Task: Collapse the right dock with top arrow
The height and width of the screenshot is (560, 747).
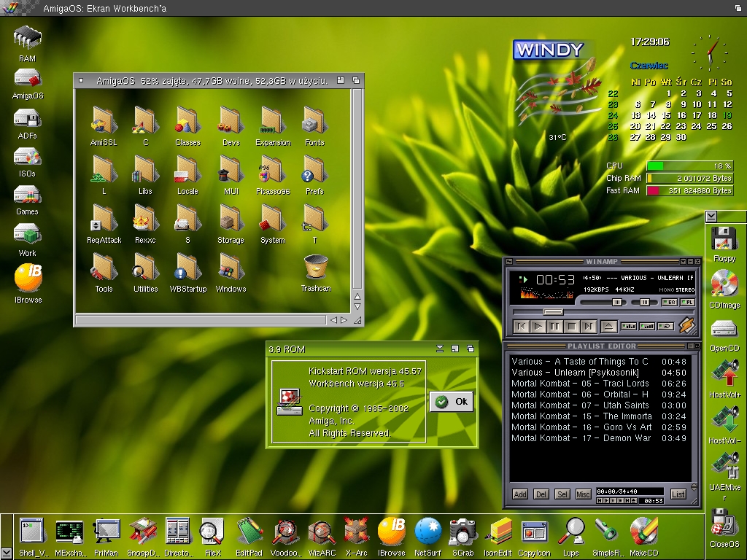Action: click(x=711, y=217)
